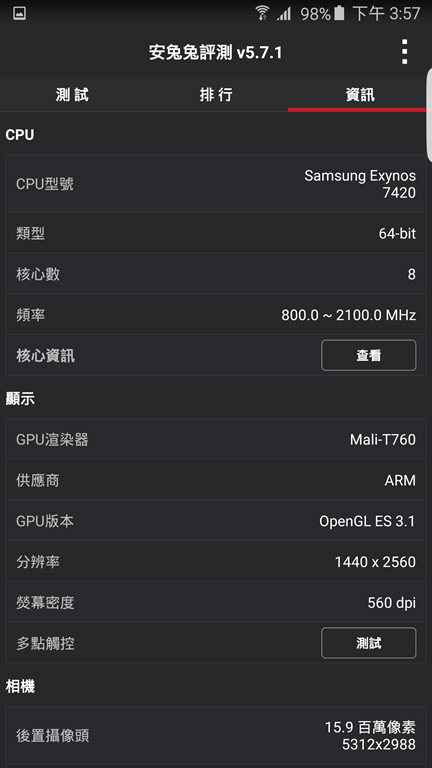Viewport: 432px width, 768px height.
Task: Open the three-dot overflow menu
Action: 404,52
